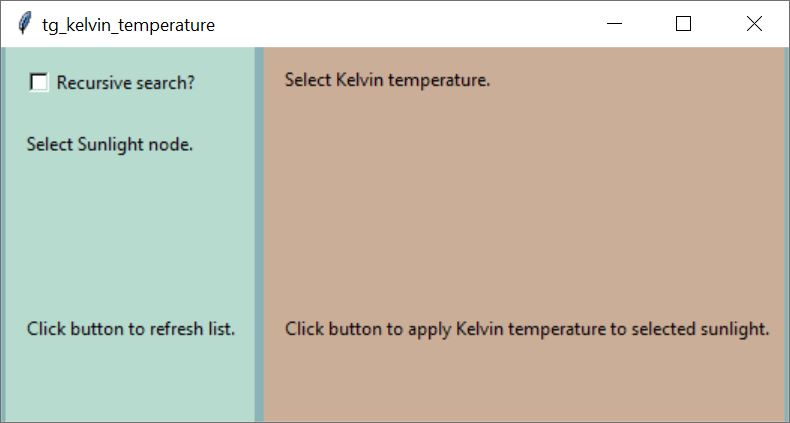This screenshot has width=790, height=423.
Task: Click the blue-gray divider between the panels
Action: [259, 235]
